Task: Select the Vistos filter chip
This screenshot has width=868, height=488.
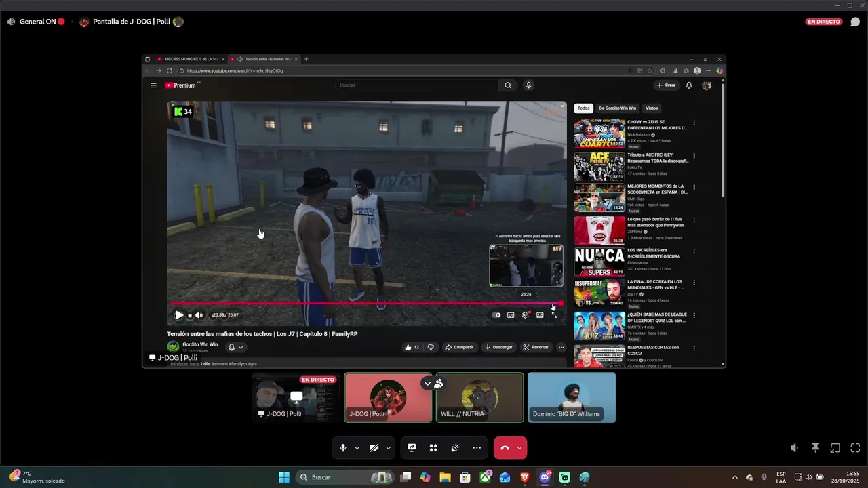Action: pos(652,108)
